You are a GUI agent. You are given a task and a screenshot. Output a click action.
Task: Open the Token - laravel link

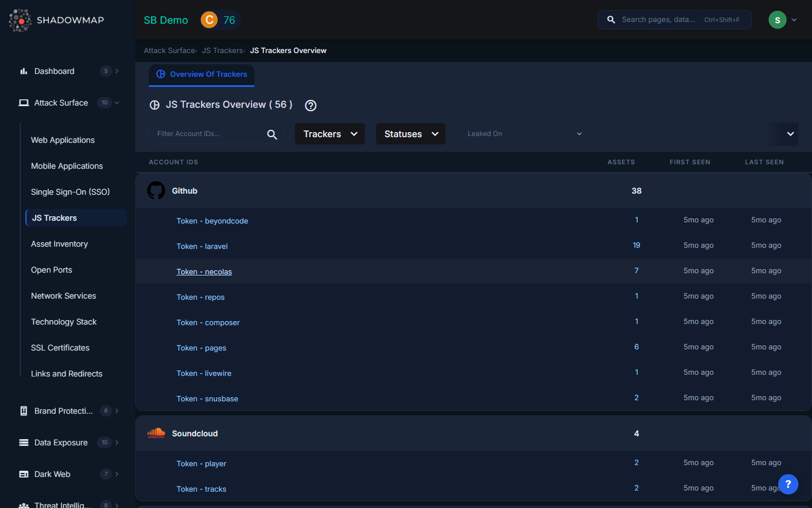click(202, 246)
